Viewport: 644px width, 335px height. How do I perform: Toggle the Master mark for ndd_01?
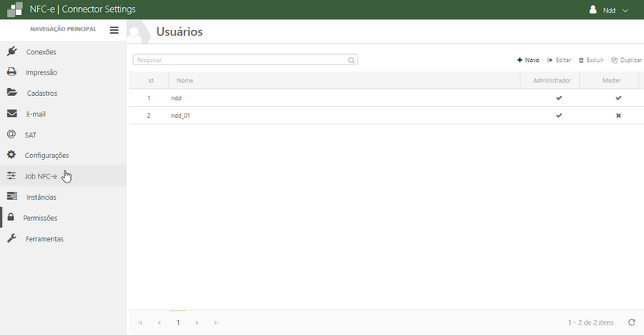(618, 116)
